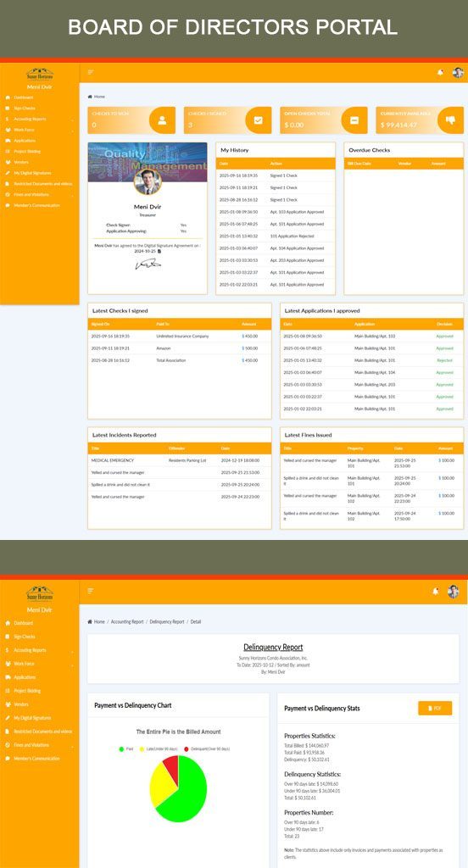Click 'Residents Parking Lot' in Latest Incidents Reported
Viewport: 468px width, 868px height.
click(x=187, y=460)
